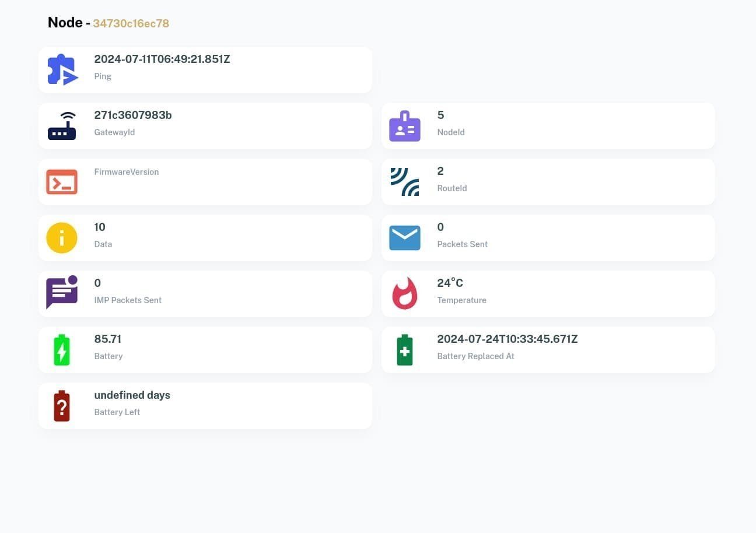Click the GatewayId label
Image resolution: width=756 pixels, height=533 pixels.
tap(114, 132)
